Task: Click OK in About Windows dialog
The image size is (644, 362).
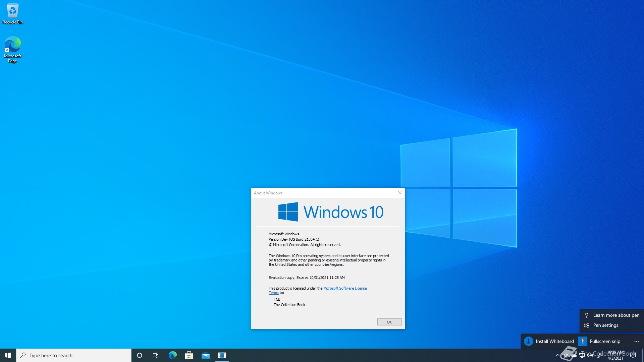Action: (389, 322)
